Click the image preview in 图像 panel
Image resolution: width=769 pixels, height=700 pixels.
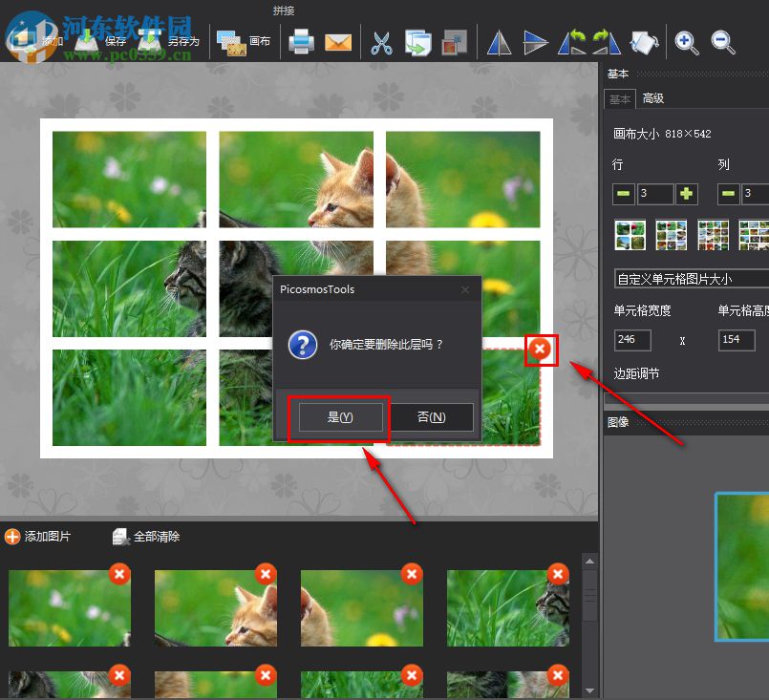(x=742, y=566)
